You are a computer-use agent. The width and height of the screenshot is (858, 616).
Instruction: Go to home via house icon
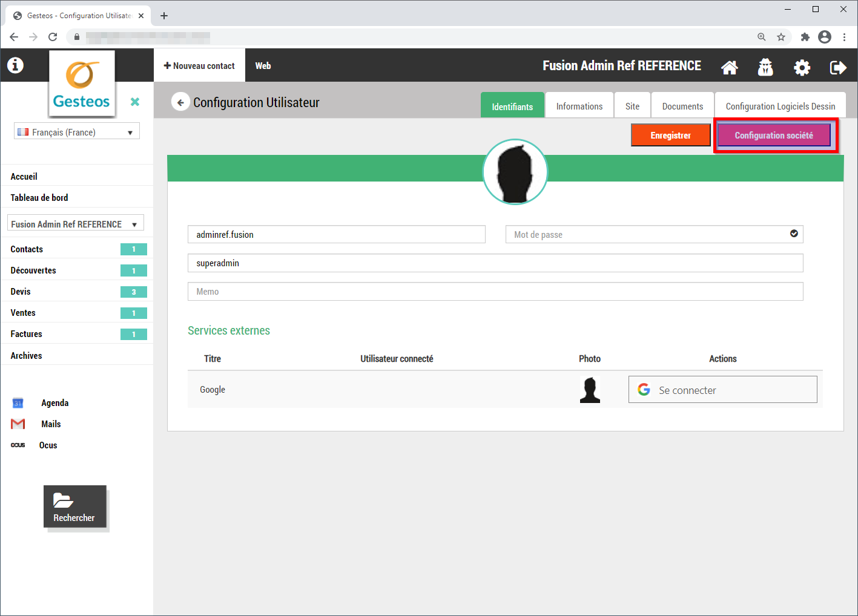[730, 67]
